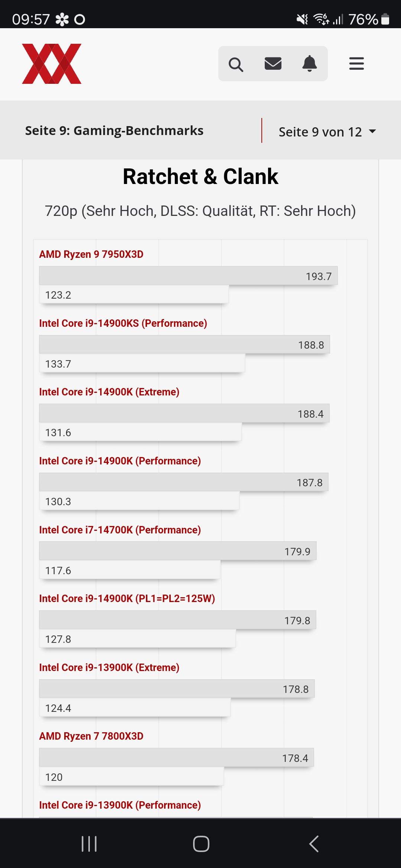This screenshot has width=401, height=868.
Task: Click dropdown arrow beside page selector
Action: pos(372,131)
